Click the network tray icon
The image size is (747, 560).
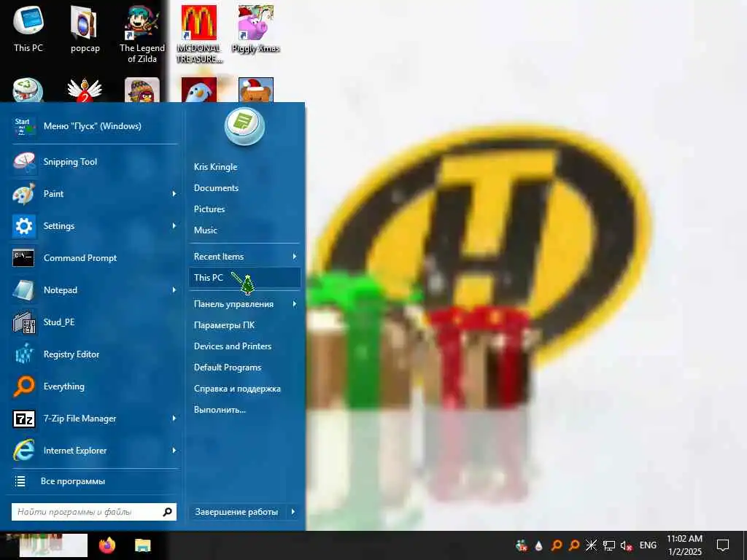pos(609,545)
